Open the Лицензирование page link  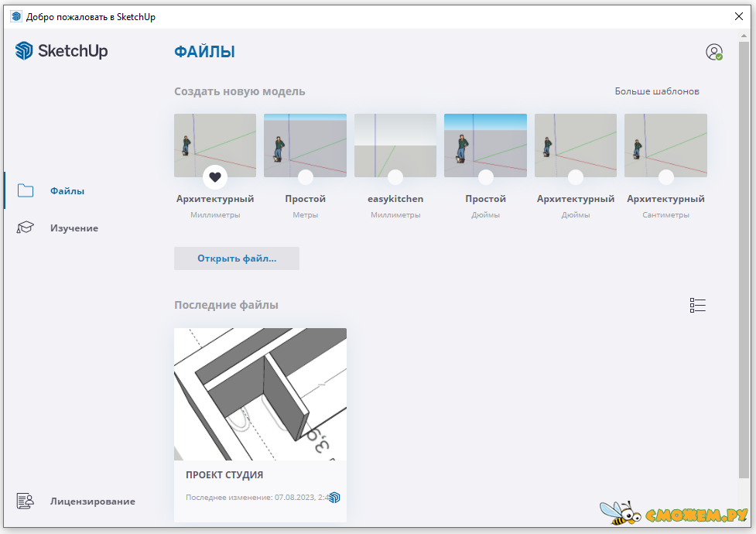pyautogui.click(x=92, y=501)
